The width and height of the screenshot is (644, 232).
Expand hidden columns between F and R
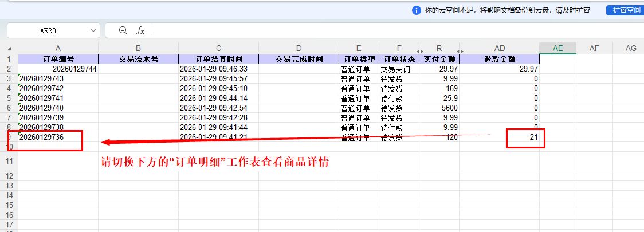[x=420, y=51]
